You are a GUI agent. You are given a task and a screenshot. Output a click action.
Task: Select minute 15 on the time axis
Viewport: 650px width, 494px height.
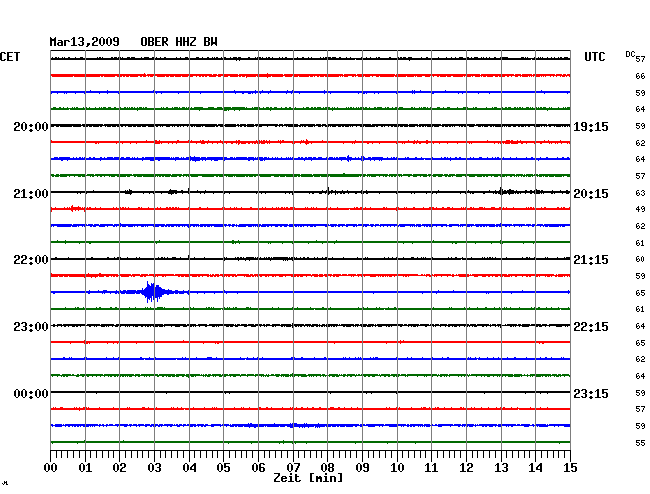(x=570, y=468)
